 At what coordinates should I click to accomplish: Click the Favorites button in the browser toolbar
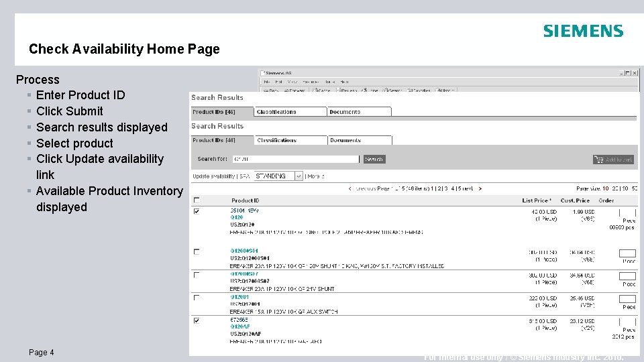click(419, 90)
